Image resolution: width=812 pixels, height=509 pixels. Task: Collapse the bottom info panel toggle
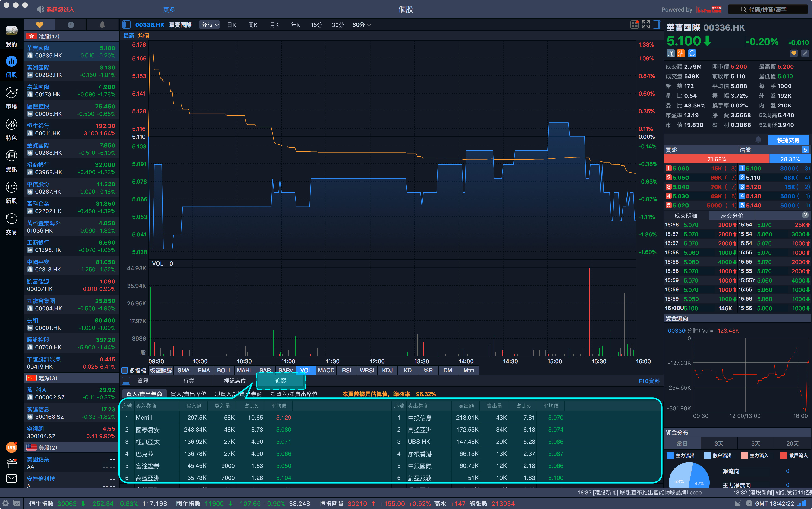click(x=126, y=381)
